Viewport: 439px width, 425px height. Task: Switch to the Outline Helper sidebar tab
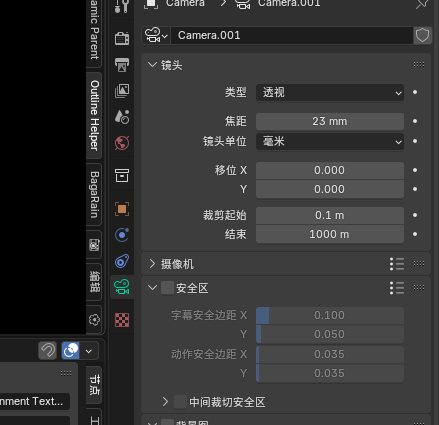[94, 115]
